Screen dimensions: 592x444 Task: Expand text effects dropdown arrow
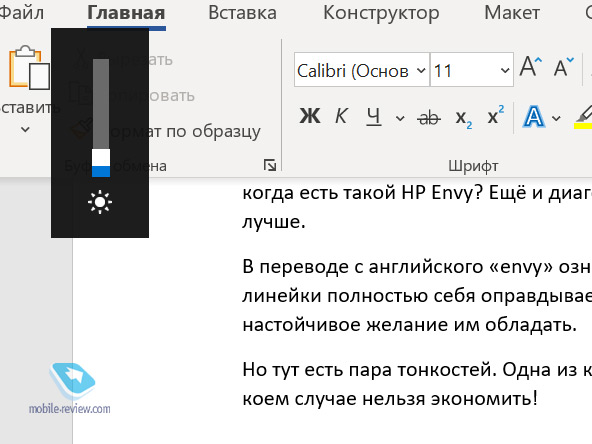(x=556, y=118)
